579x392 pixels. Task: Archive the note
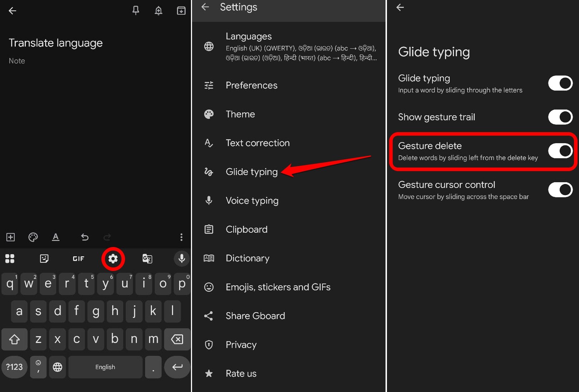[x=181, y=11]
